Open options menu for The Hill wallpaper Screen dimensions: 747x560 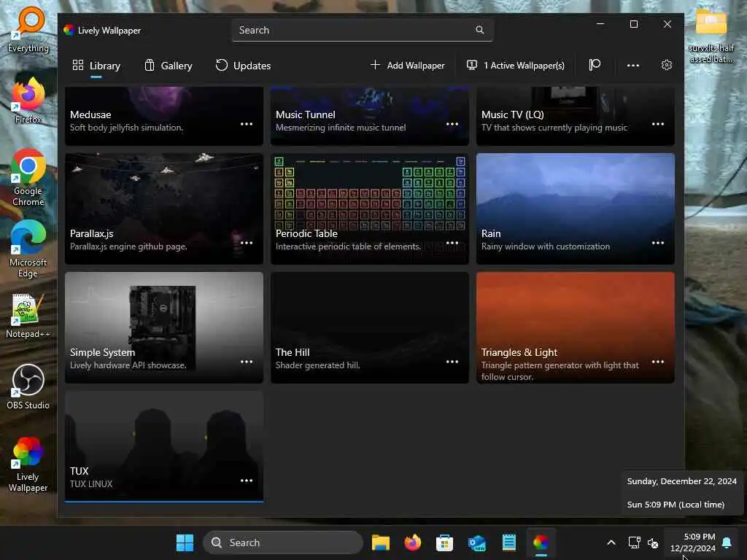(x=452, y=362)
